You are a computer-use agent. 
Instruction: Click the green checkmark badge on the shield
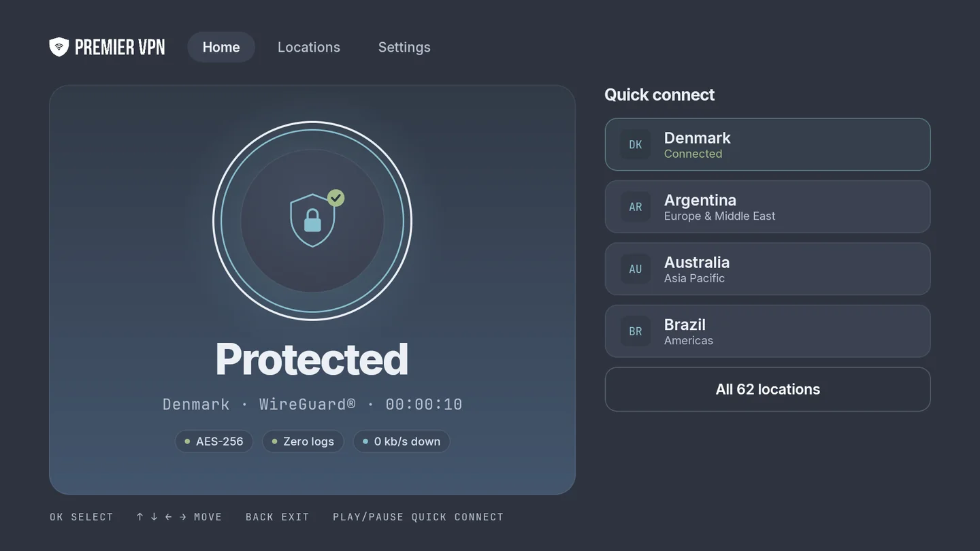point(336,198)
